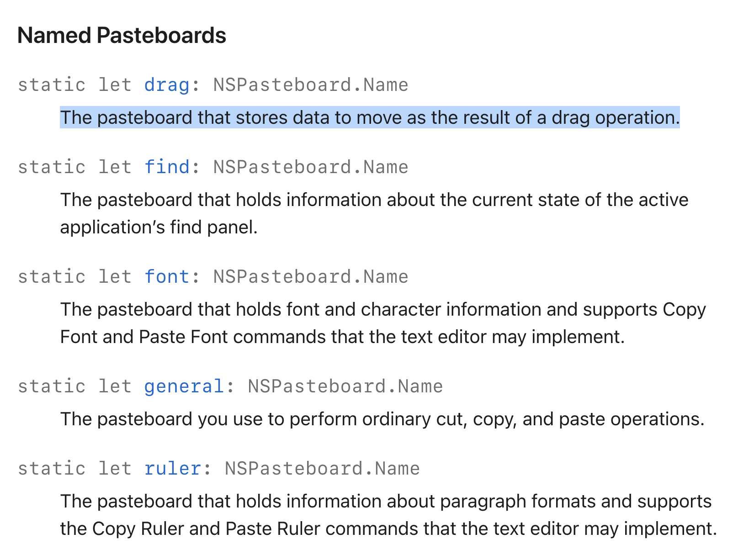Click the Copy Font description paragraph

point(383,323)
